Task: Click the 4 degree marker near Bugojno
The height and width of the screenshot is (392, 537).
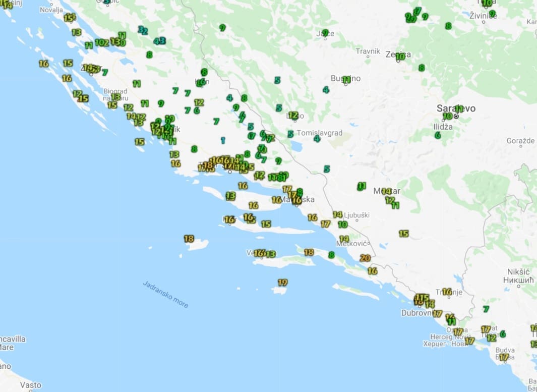Action: tap(326, 90)
